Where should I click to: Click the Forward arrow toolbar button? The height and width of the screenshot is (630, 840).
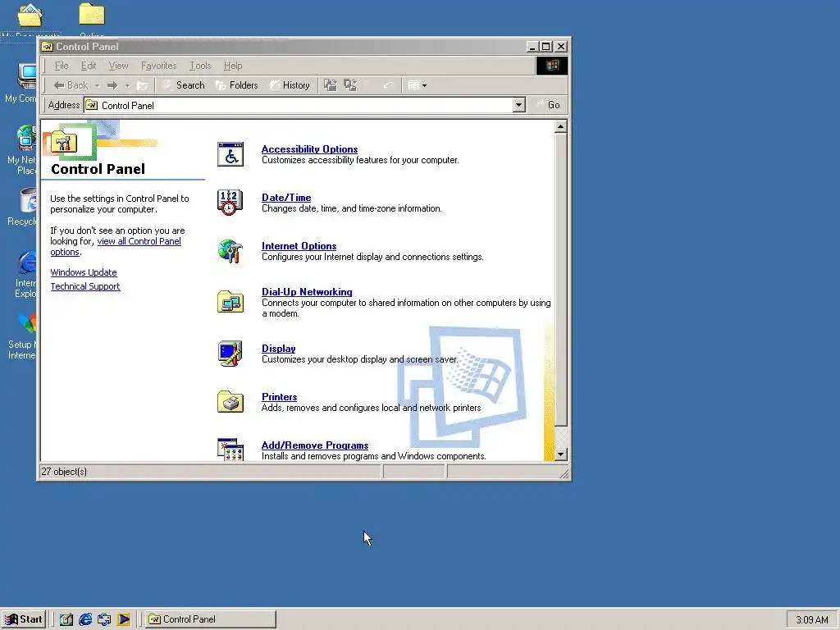pyautogui.click(x=112, y=85)
